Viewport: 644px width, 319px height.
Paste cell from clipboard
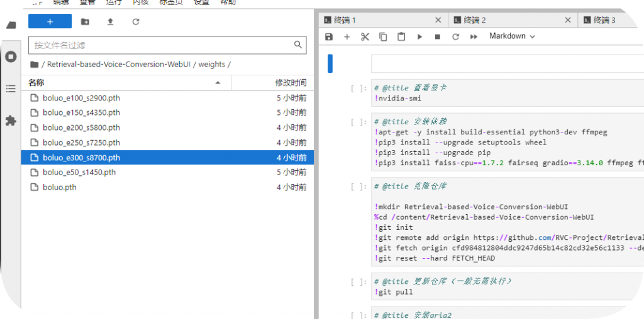[401, 36]
